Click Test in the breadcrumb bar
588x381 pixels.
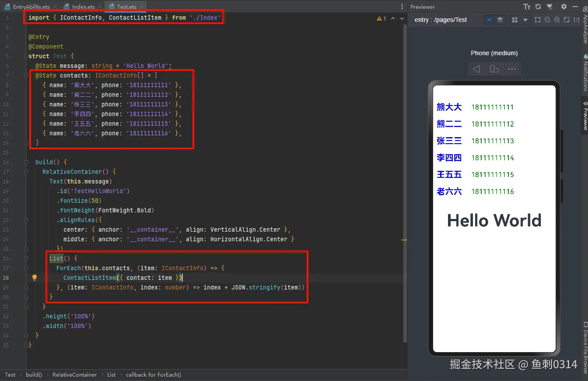click(x=10, y=375)
